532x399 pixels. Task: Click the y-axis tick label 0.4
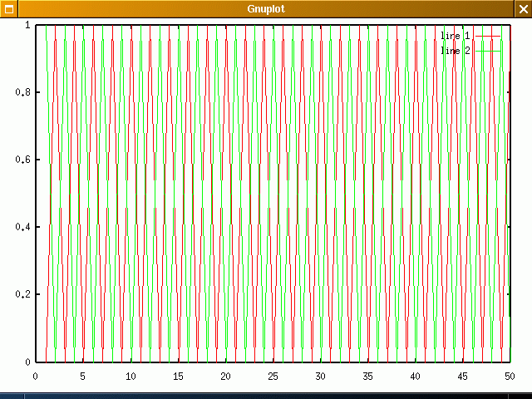pyautogui.click(x=22, y=227)
